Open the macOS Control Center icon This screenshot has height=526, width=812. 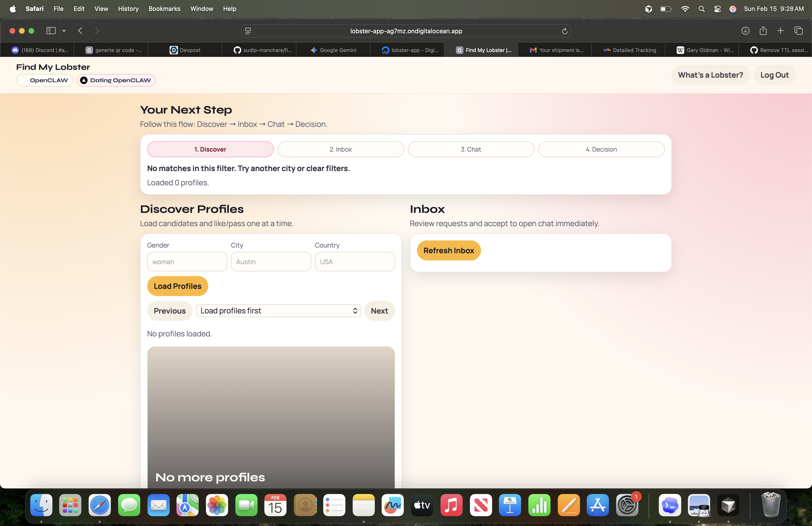(717, 9)
